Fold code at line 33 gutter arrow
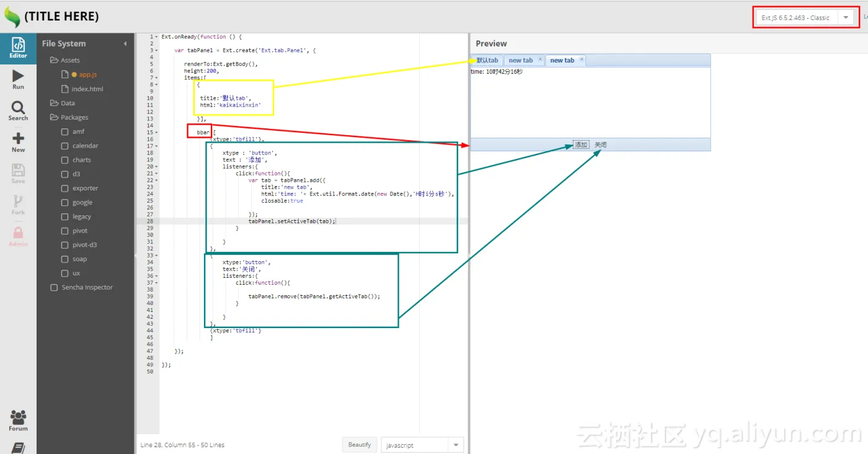 click(x=157, y=255)
